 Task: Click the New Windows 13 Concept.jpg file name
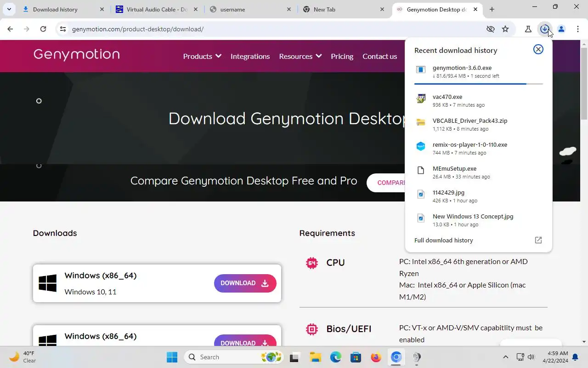473,217
